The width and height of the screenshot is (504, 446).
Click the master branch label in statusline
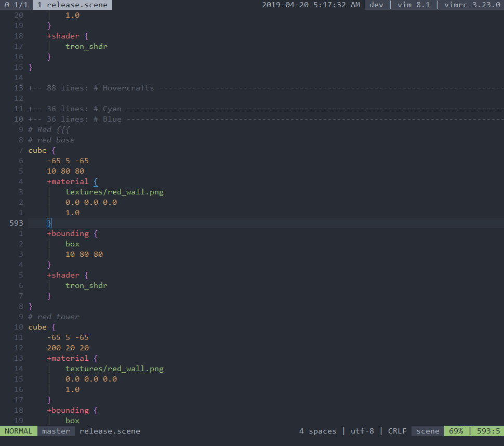[x=56, y=431]
